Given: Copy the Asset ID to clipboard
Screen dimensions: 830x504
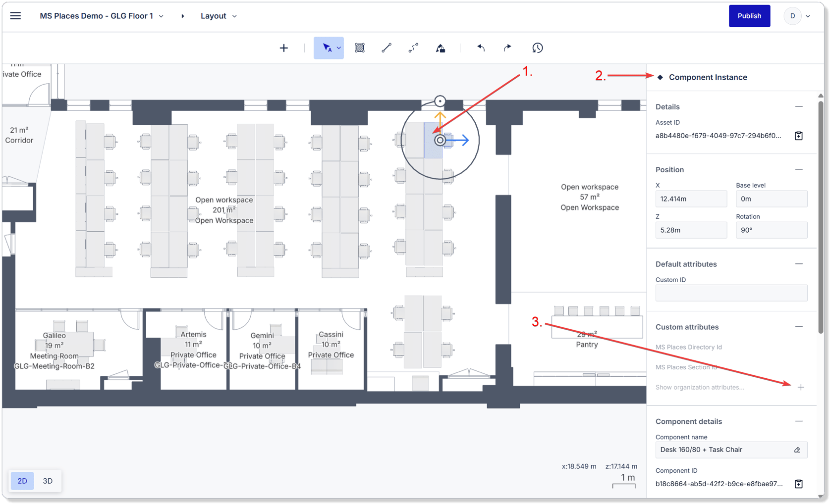Looking at the screenshot, I should click(x=799, y=136).
